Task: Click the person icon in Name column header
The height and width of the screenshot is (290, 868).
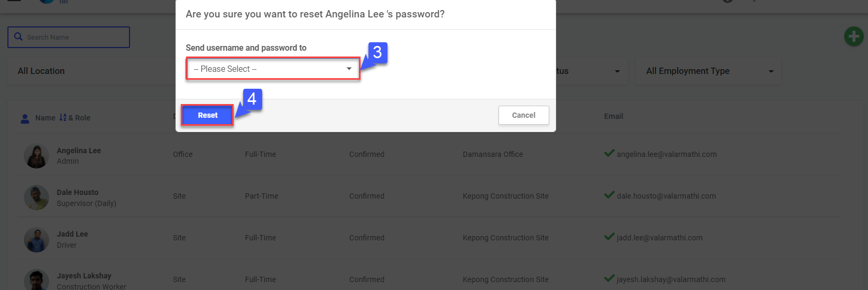Action: click(25, 118)
